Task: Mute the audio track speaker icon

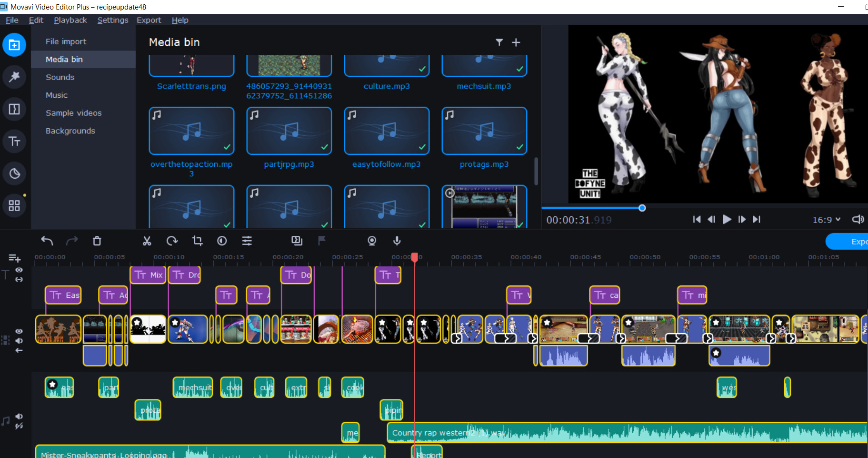Action: [19, 417]
